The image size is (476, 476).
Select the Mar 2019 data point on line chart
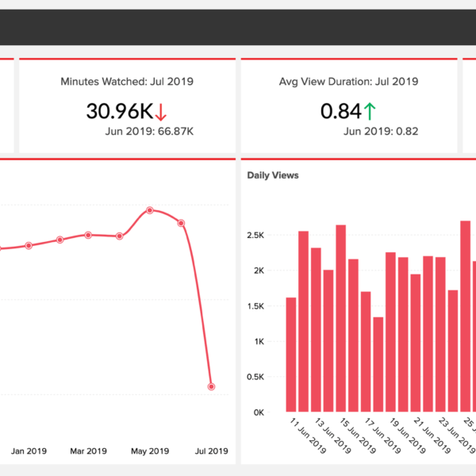click(x=88, y=235)
